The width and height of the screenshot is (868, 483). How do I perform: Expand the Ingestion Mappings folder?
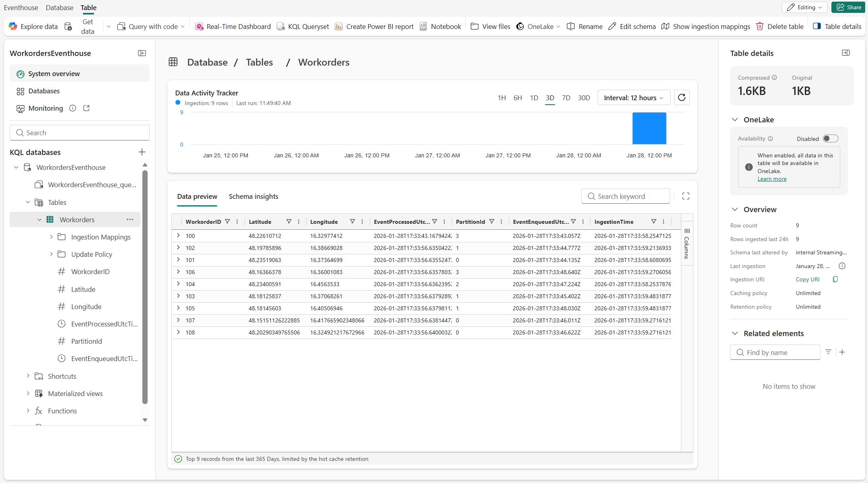coord(51,237)
